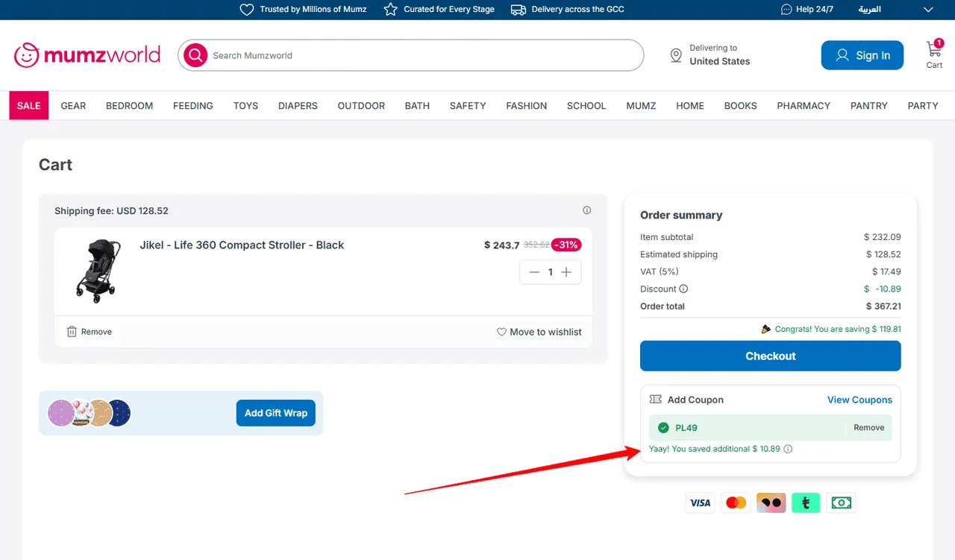Click the Add Gift Wrap button
Viewport: 955px width, 560px height.
pyautogui.click(x=276, y=413)
